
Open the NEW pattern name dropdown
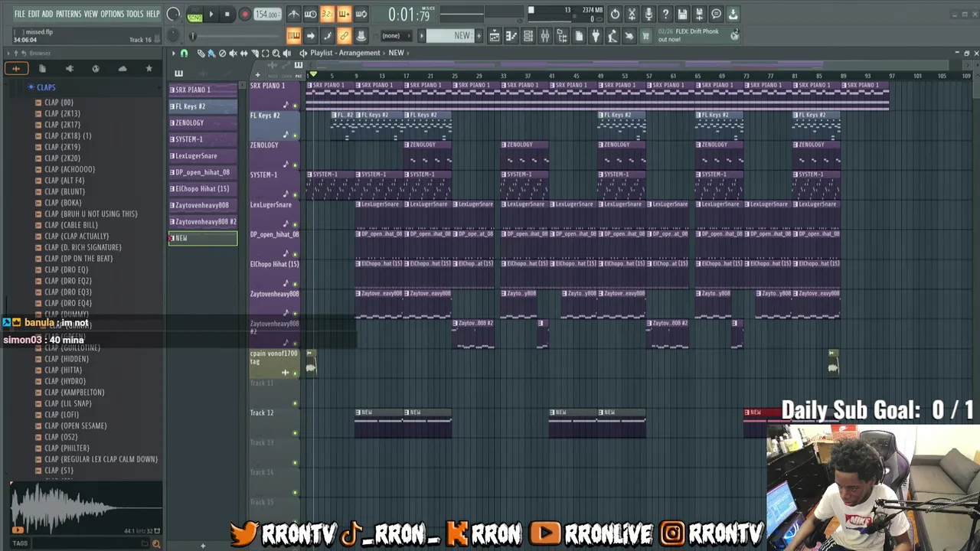tap(450, 36)
